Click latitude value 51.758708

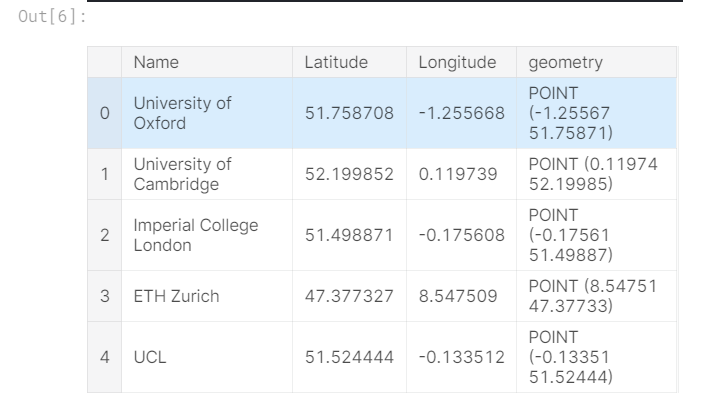pyautogui.click(x=349, y=113)
